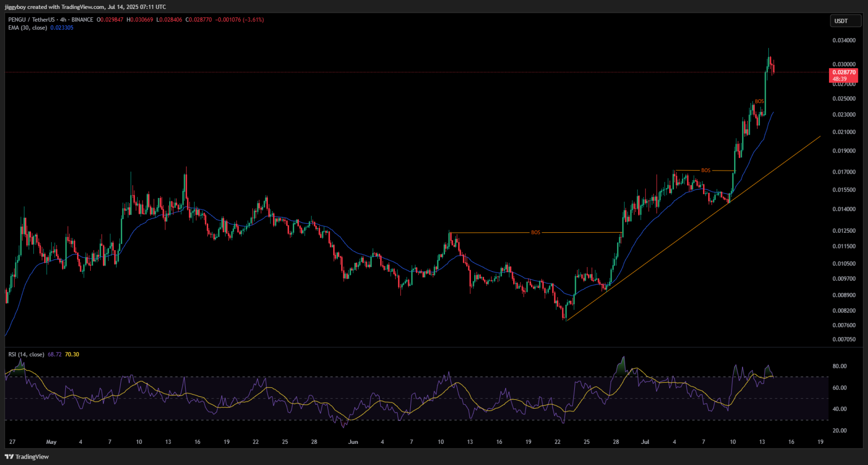Click the negative change value (−3.61%)

point(253,19)
